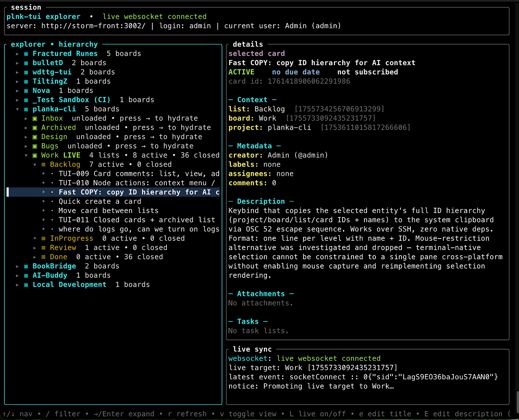Click the InProgress list icon

[x=43, y=239]
